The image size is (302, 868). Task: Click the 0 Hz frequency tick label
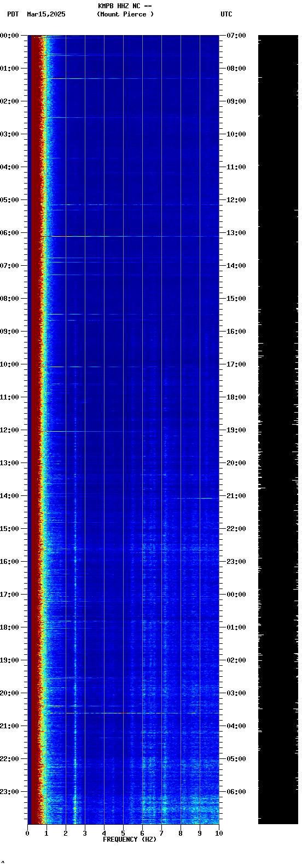(27, 833)
